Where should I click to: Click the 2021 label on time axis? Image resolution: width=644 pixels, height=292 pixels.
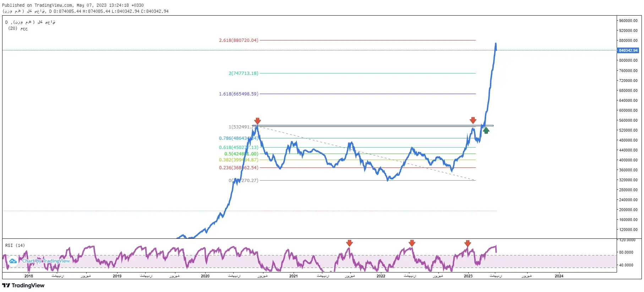click(x=294, y=276)
